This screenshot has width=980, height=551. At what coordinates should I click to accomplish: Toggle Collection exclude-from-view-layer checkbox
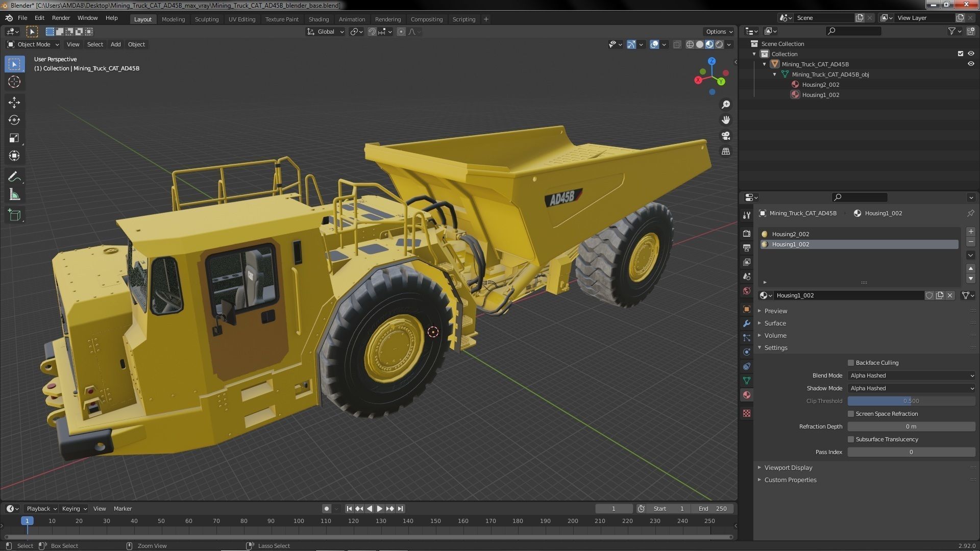coord(961,54)
